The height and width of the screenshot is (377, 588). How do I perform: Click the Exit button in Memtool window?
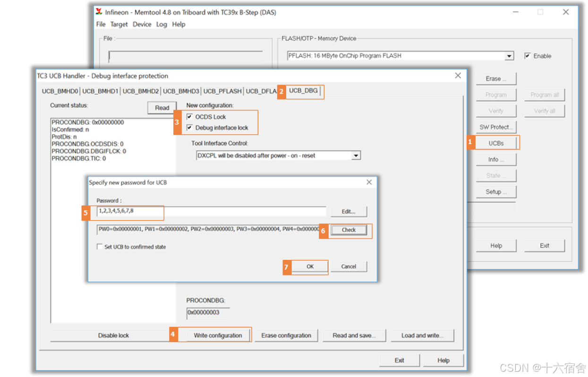545,245
